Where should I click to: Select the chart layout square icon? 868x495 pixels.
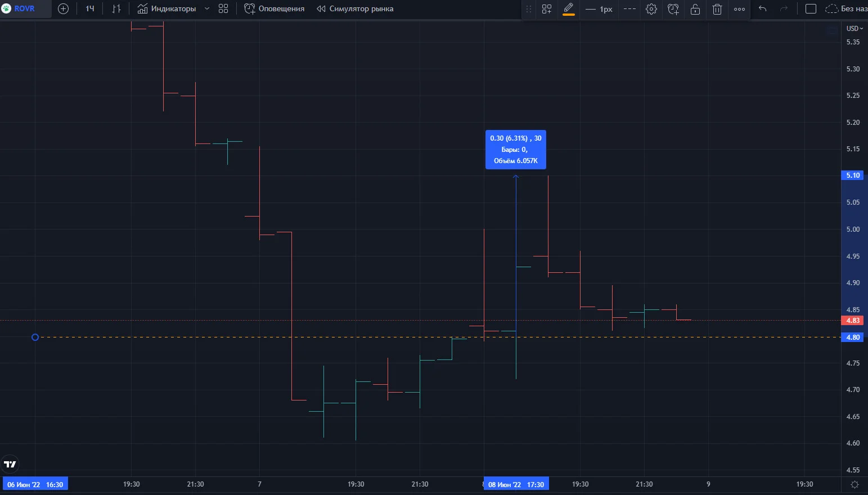811,9
